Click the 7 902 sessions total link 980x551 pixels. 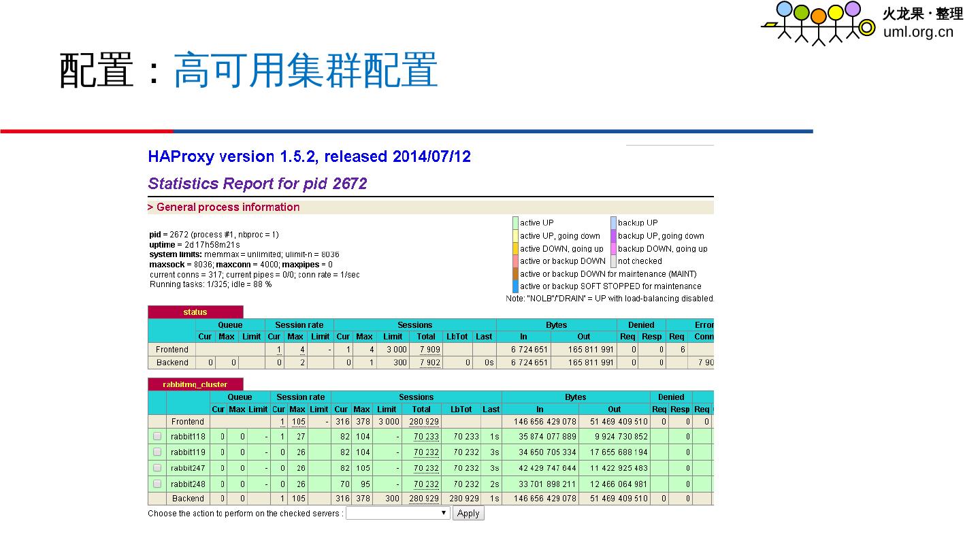coord(429,363)
